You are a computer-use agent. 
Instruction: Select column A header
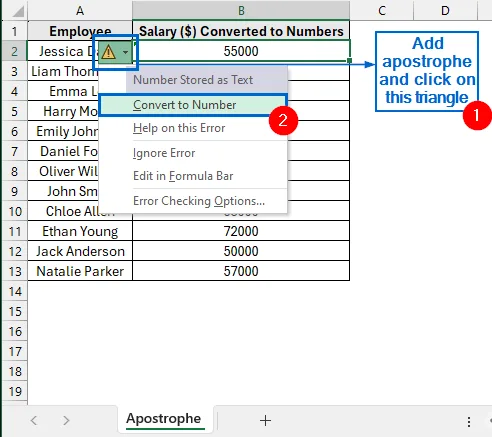pos(80,11)
